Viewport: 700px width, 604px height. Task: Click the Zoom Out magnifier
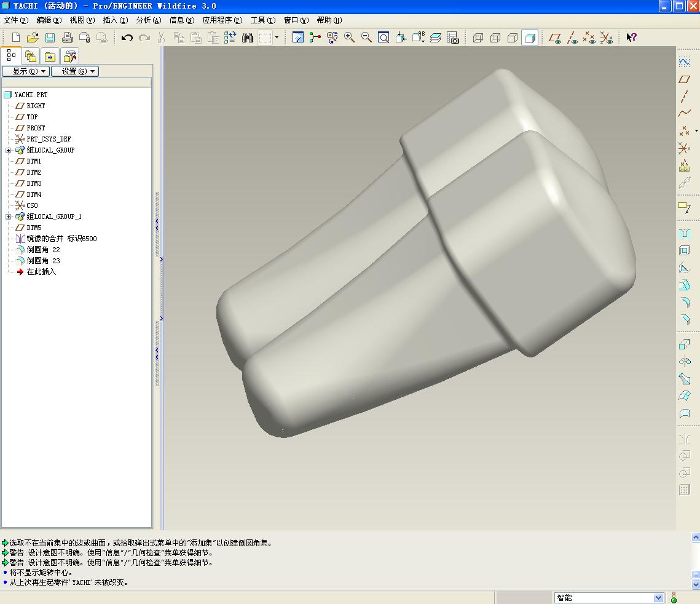click(x=366, y=38)
